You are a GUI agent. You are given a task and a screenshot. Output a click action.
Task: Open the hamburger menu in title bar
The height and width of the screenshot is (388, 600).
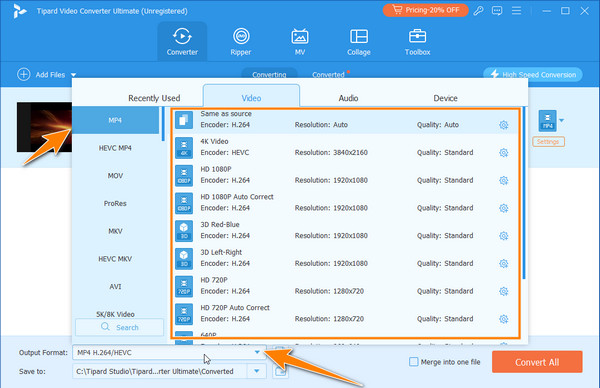coord(516,11)
